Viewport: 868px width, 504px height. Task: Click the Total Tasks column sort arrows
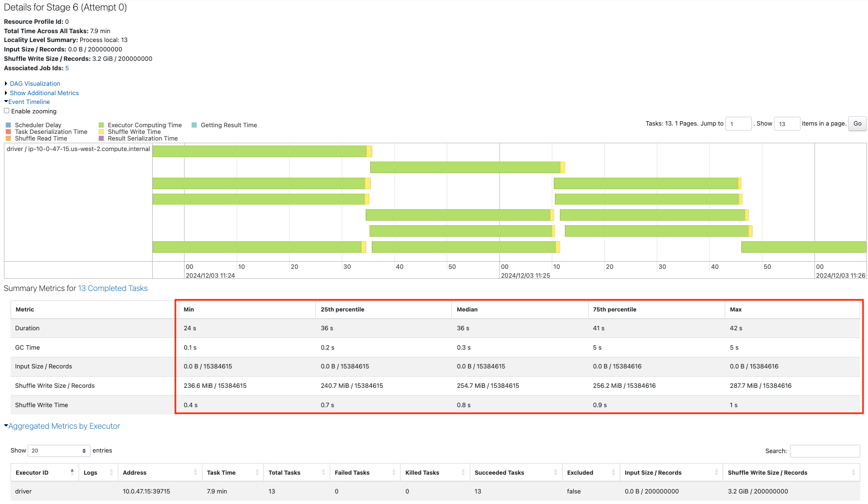(323, 472)
